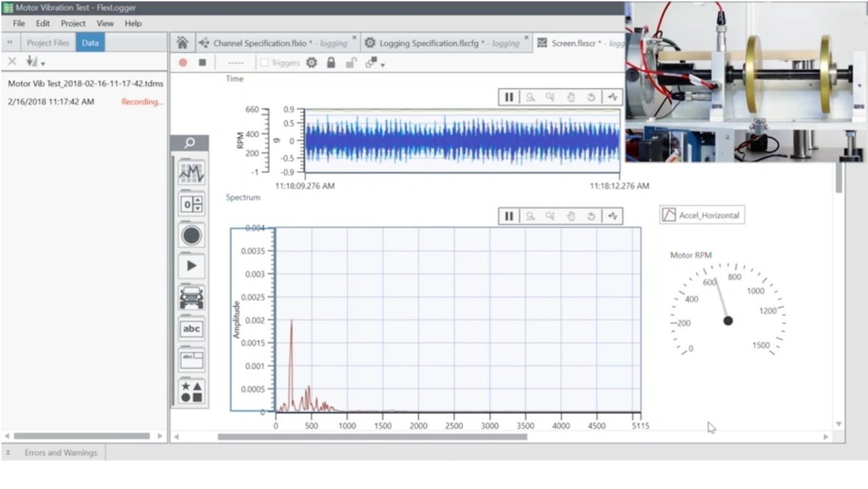Enable the Triggers checkbox
Viewport: 868px width, 489px height.
[x=264, y=62]
